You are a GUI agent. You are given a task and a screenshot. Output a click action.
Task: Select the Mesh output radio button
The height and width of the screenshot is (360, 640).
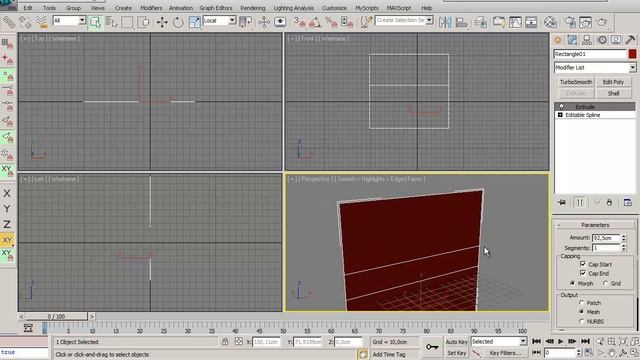(582, 311)
